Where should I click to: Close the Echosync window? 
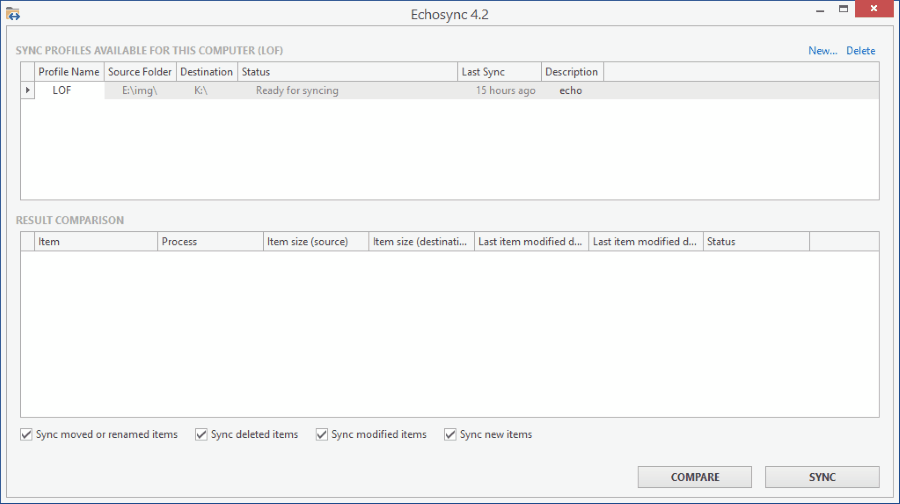[874, 9]
